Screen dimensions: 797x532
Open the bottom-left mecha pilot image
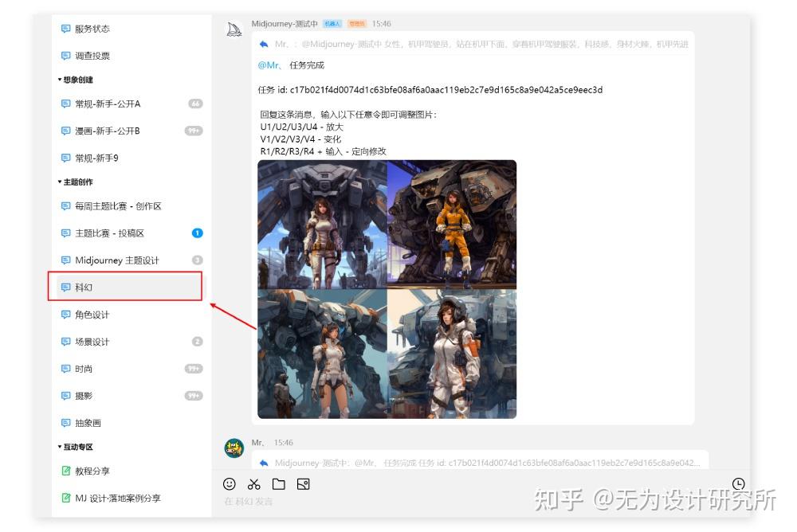(x=322, y=354)
